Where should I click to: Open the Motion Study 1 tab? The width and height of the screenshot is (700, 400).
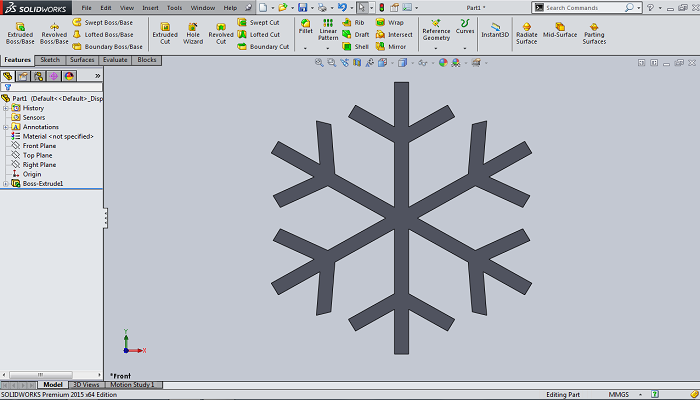click(133, 385)
